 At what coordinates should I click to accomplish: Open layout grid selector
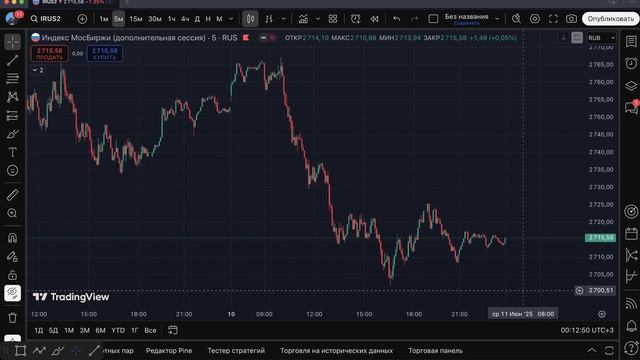pos(333,19)
